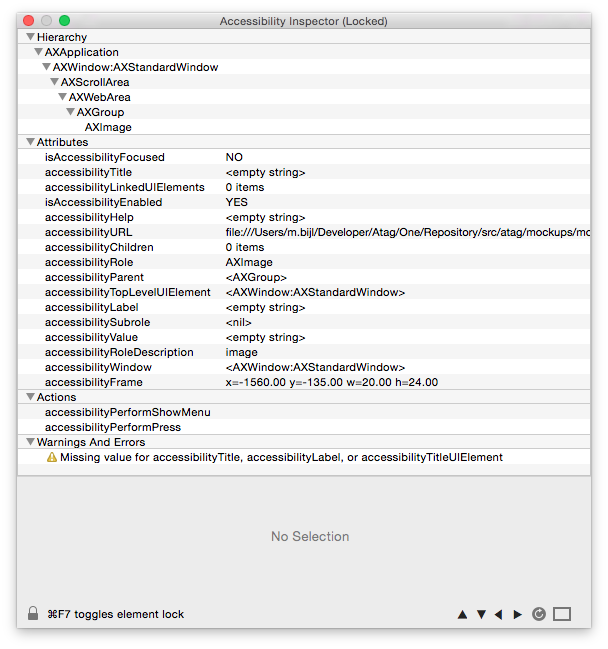Click the right arrow navigation icon
Screen dimensions: 608x649
(517, 614)
